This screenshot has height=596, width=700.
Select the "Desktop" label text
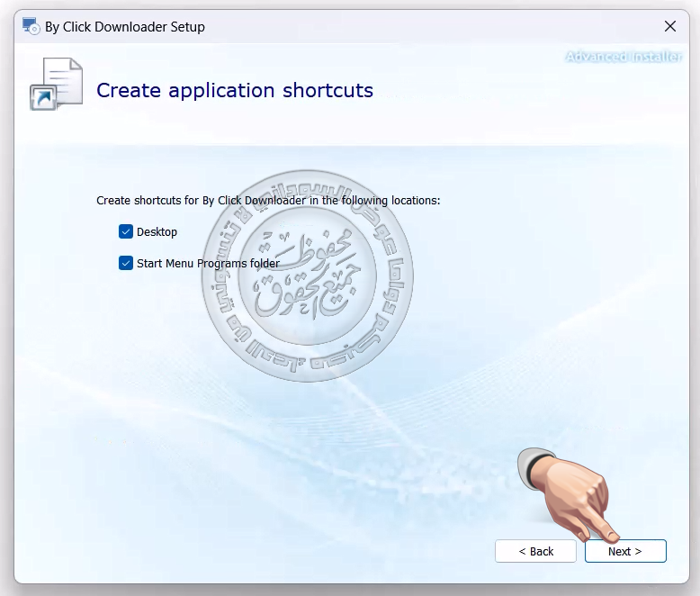click(157, 232)
